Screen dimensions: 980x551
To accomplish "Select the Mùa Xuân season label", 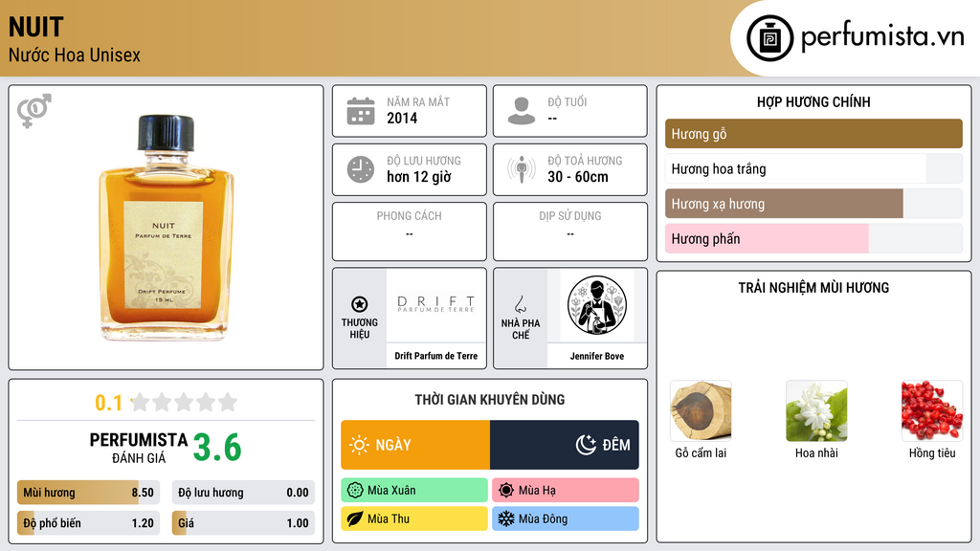I will click(391, 491).
